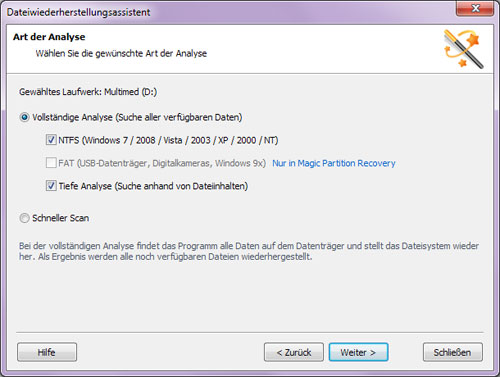Screen dimensions: 500x377
Task: Go back with the Zurück button
Action: 294,352
